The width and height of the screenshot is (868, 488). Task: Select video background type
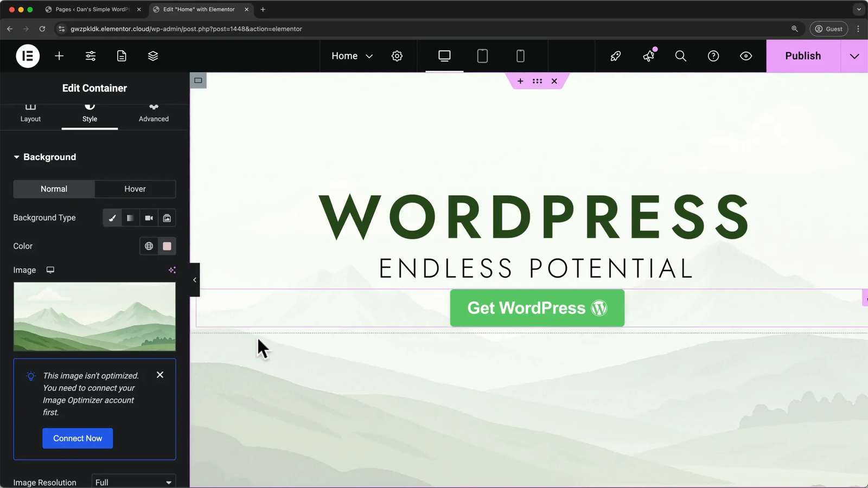tap(149, 218)
